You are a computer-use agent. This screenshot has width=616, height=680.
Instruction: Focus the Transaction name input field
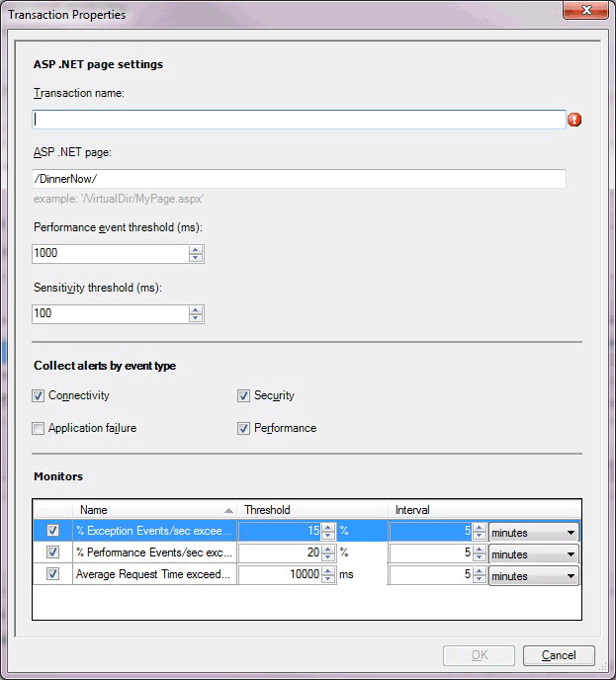[x=299, y=120]
